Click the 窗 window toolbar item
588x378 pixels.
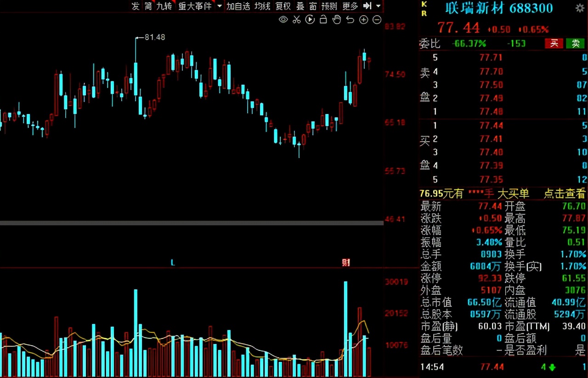313,6
